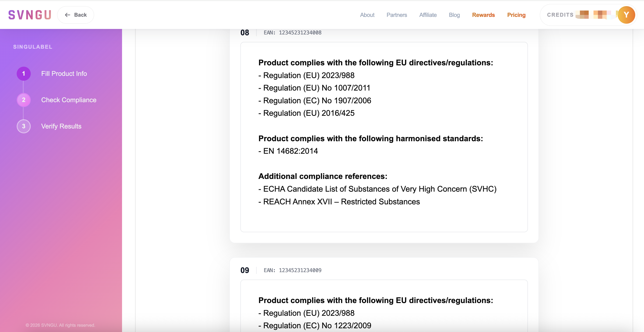This screenshot has height=332, width=644.
Task: Click product number 09 heading
Action: 245,270
